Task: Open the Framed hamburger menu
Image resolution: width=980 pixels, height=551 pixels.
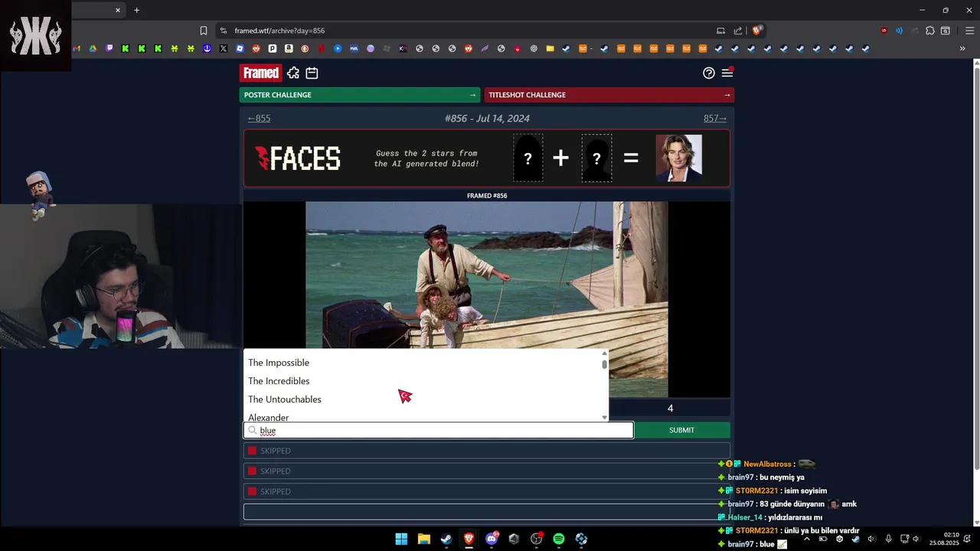Action: (x=727, y=73)
